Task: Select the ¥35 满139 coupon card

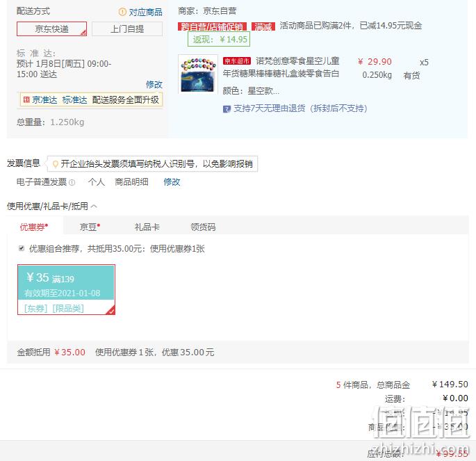Action: click(66, 289)
